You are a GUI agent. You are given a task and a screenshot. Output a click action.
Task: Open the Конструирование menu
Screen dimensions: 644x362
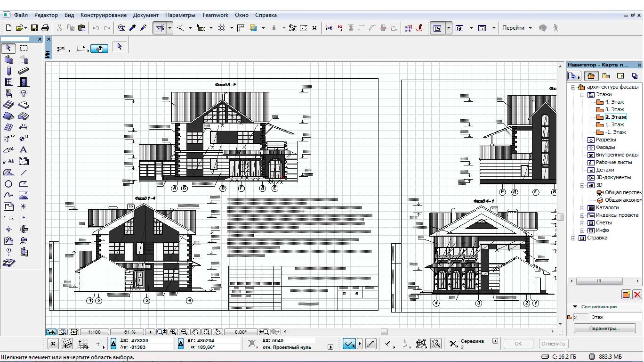point(104,15)
